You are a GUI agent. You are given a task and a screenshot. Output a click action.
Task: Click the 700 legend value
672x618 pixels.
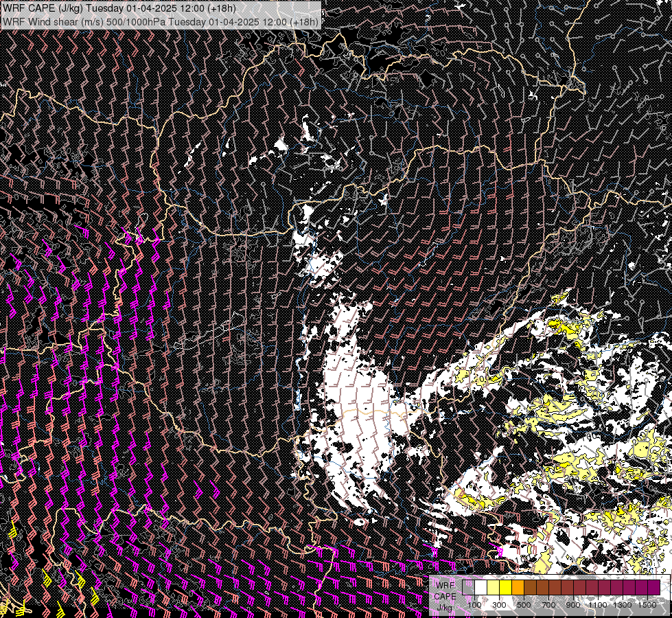pos(548,605)
